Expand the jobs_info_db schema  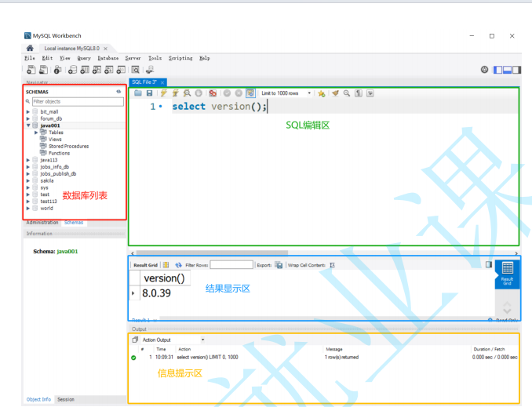28,167
